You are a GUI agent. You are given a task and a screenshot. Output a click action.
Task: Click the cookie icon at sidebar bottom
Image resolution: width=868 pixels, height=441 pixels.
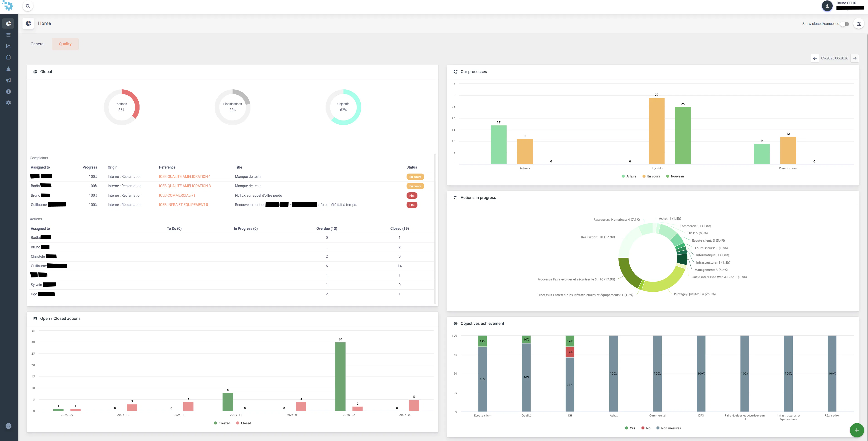[x=8, y=426]
